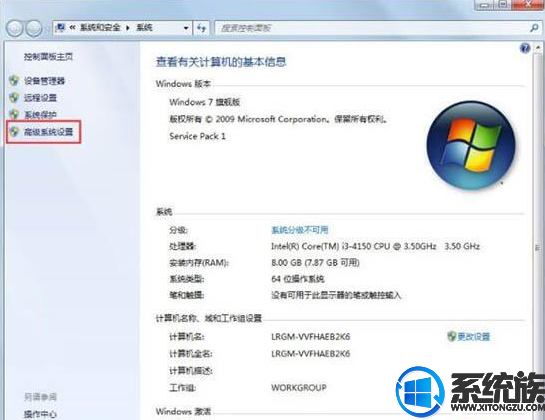This screenshot has width=545, height=420.
Task: Open 高级系统设置 link
Action: pos(48,132)
